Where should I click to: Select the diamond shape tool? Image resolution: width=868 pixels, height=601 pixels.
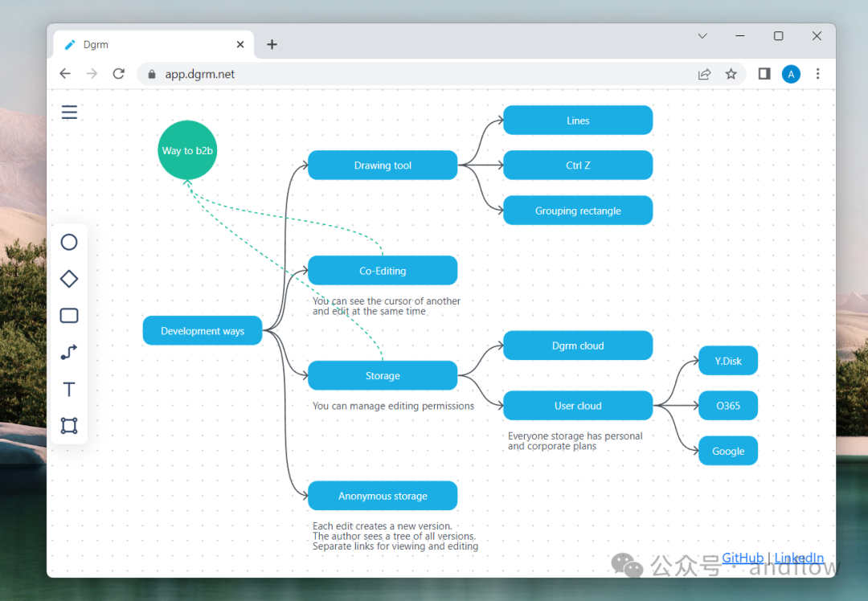click(69, 279)
